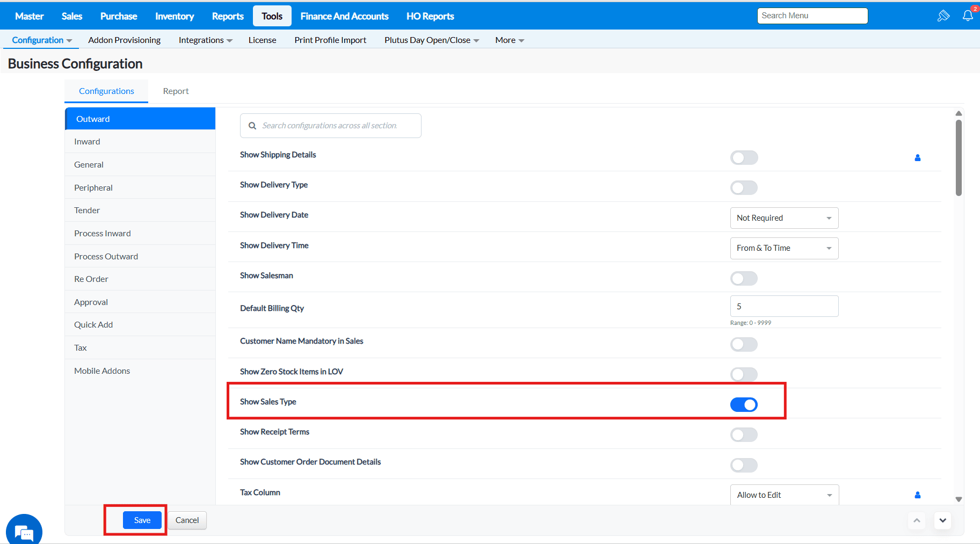Open the Purchase menu
Screen dimensions: 980x544
point(119,16)
